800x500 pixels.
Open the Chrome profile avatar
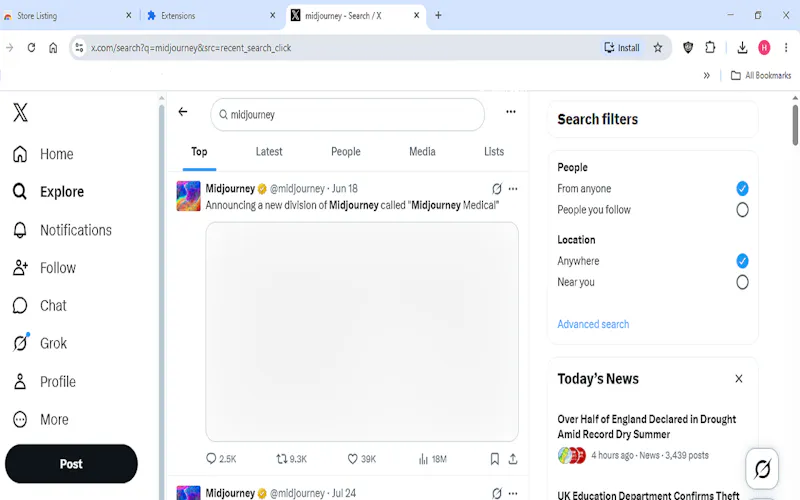pos(764,47)
